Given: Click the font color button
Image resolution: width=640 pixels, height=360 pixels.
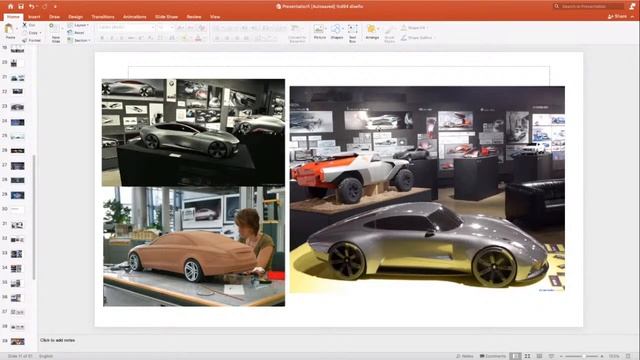Looking at the screenshot, I should tap(198, 38).
